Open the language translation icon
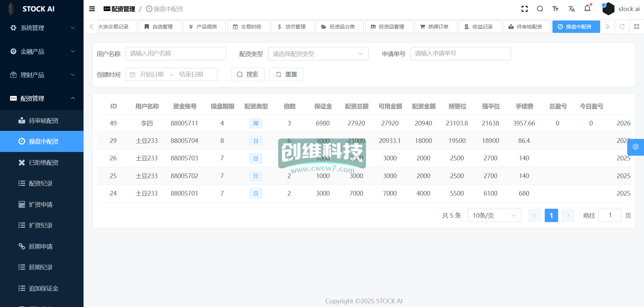The width and height of the screenshot is (644, 307). (572, 9)
